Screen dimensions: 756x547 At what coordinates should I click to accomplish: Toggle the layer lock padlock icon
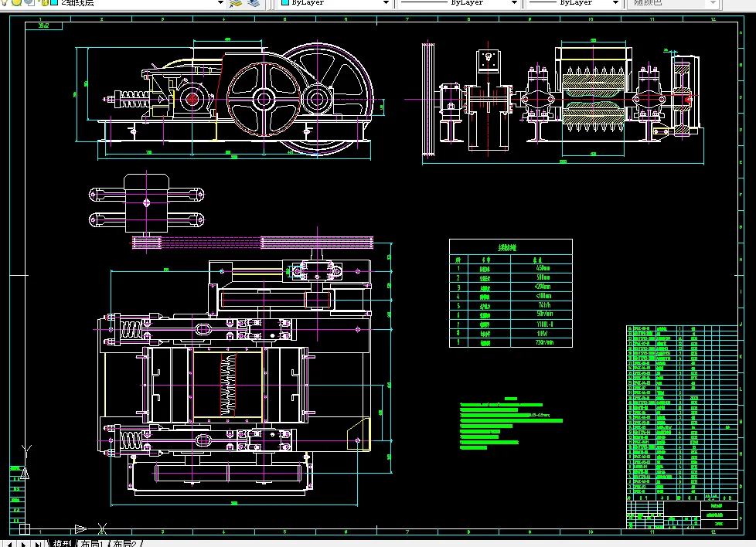click(x=44, y=2)
